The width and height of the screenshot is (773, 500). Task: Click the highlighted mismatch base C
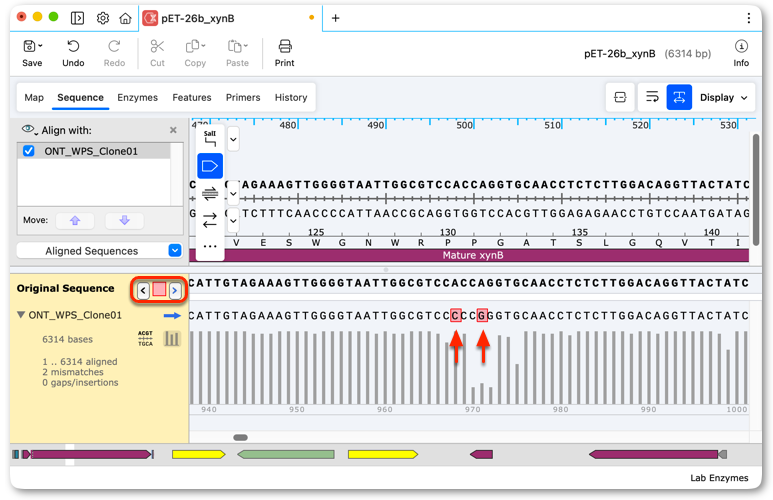click(456, 316)
